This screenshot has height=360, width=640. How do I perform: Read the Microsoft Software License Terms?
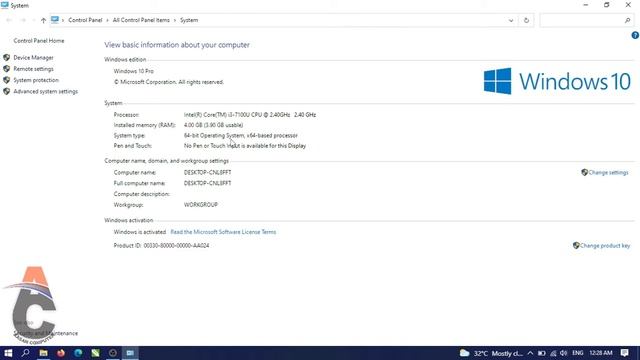[223, 232]
